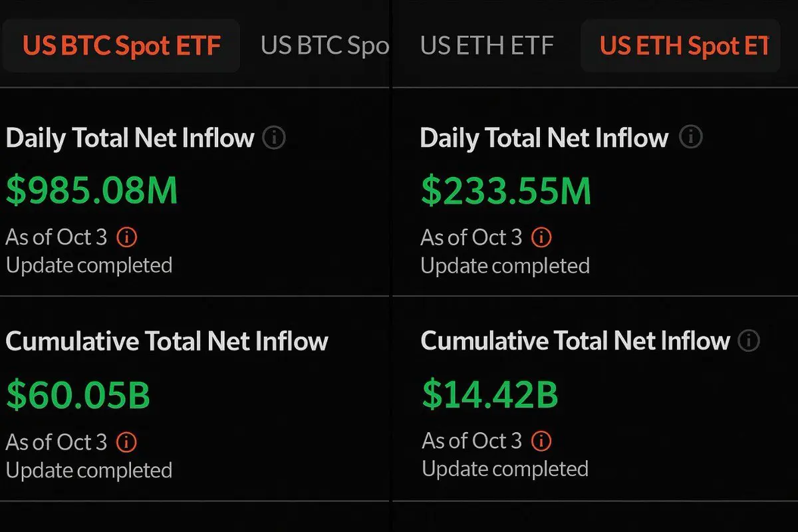Viewport: 798px width, 532px height.
Task: Click the $60.05B cumulative inflow value
Action: pos(78,395)
